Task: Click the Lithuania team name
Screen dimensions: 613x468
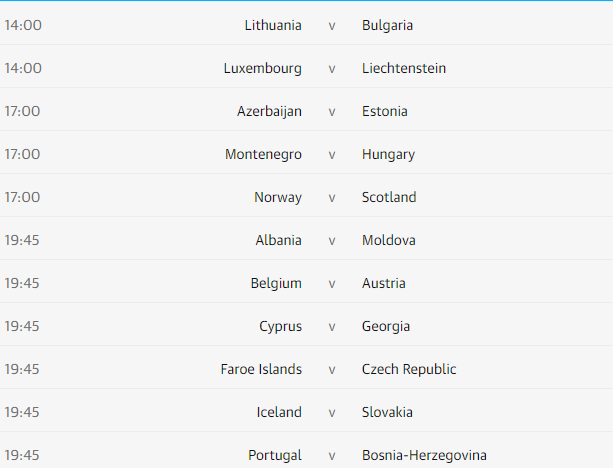Action: point(273,25)
